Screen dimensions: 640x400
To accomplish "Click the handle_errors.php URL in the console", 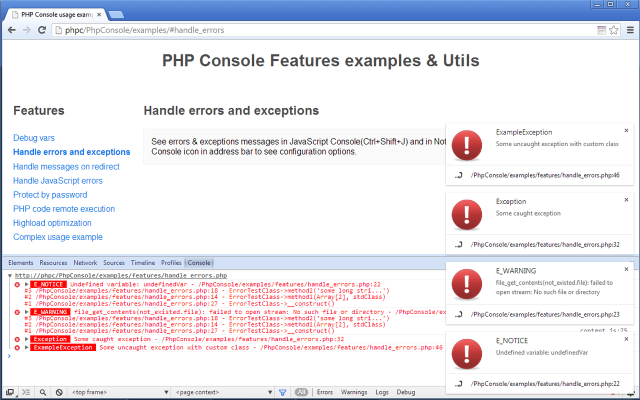I will point(121,276).
